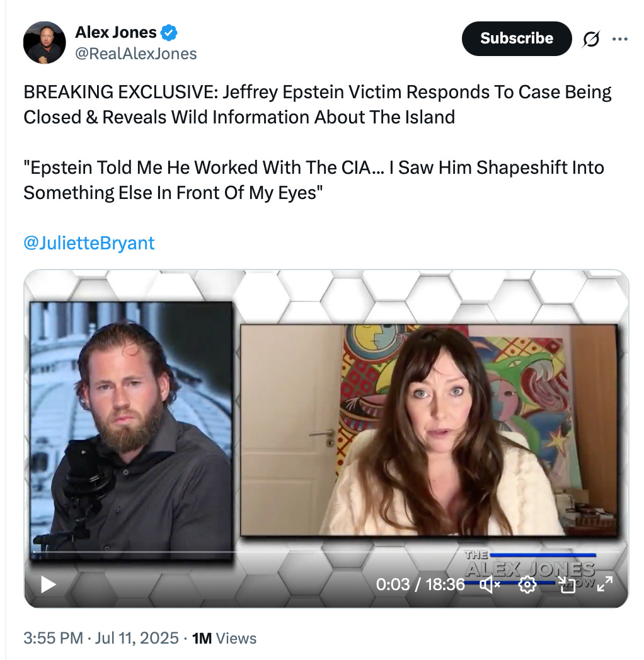The image size is (644, 660).
Task: Open the Grok explain-post icon
Action: (x=591, y=39)
